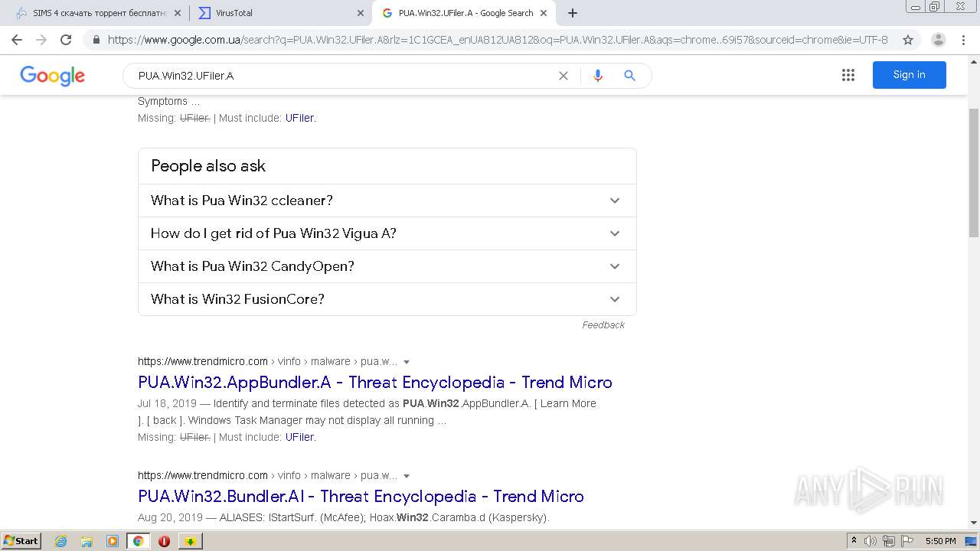The height and width of the screenshot is (551, 980).
Task: Click the Google logo
Action: click(52, 76)
